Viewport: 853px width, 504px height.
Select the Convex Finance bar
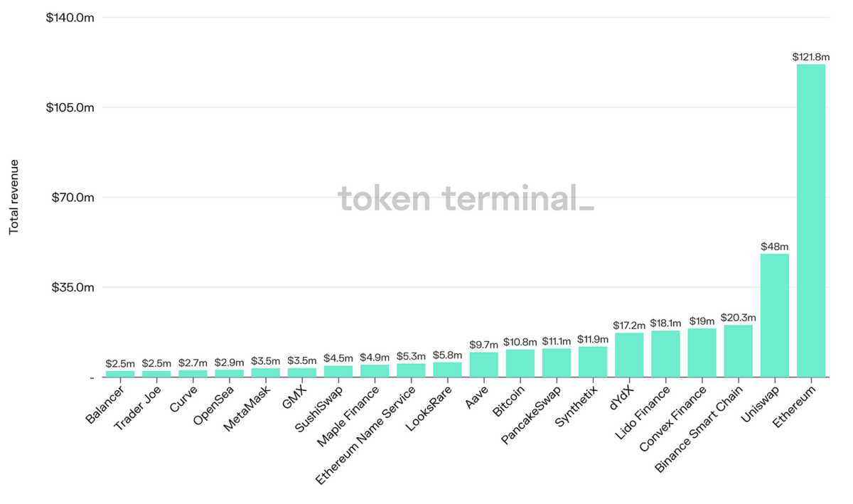coord(702,353)
